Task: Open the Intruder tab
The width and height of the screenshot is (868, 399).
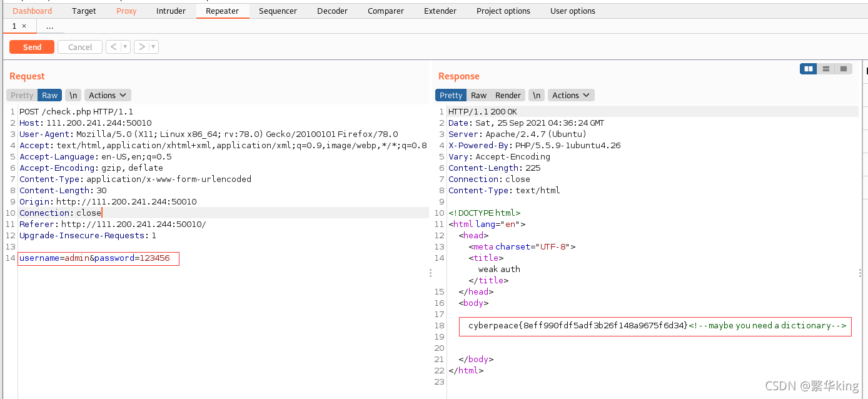Action: pos(171,11)
